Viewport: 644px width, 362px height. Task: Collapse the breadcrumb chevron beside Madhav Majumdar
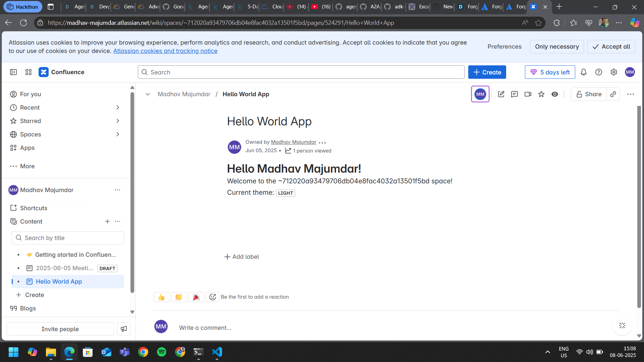[x=148, y=94]
